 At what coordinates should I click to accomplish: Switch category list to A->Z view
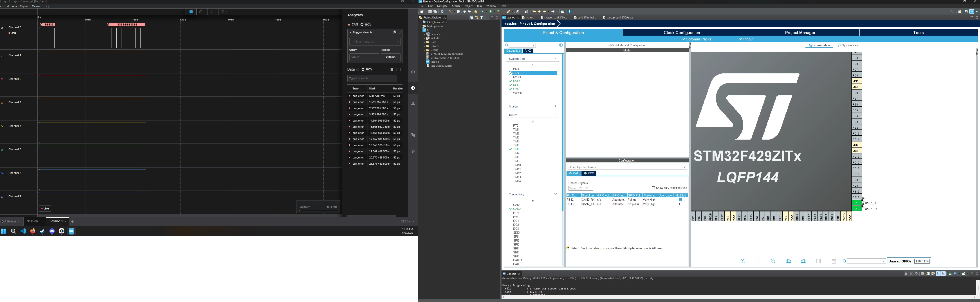[x=528, y=51]
